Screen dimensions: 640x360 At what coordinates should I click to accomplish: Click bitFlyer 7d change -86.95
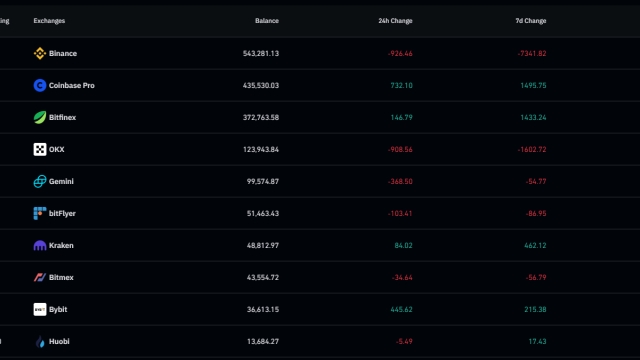click(536, 213)
